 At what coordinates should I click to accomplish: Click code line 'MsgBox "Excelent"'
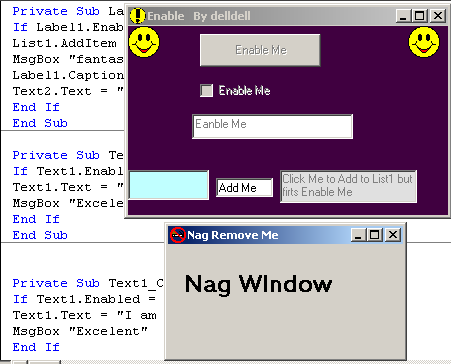coord(80,331)
